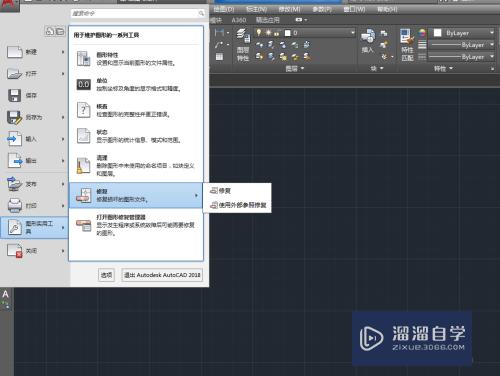The height and width of the screenshot is (376, 500).
Task: Expand the New (新建) submenu arrow
Action: point(63,52)
